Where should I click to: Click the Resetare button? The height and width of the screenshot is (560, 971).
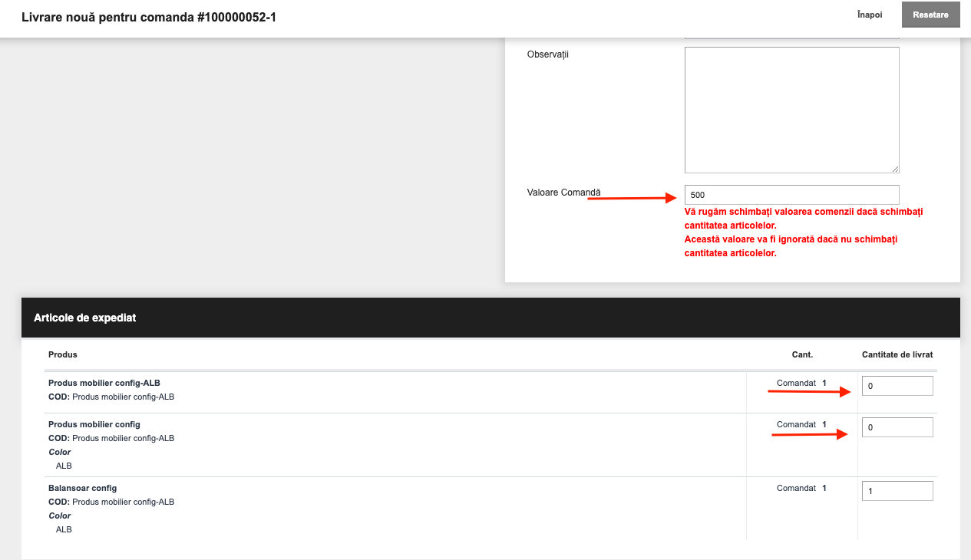coord(930,15)
